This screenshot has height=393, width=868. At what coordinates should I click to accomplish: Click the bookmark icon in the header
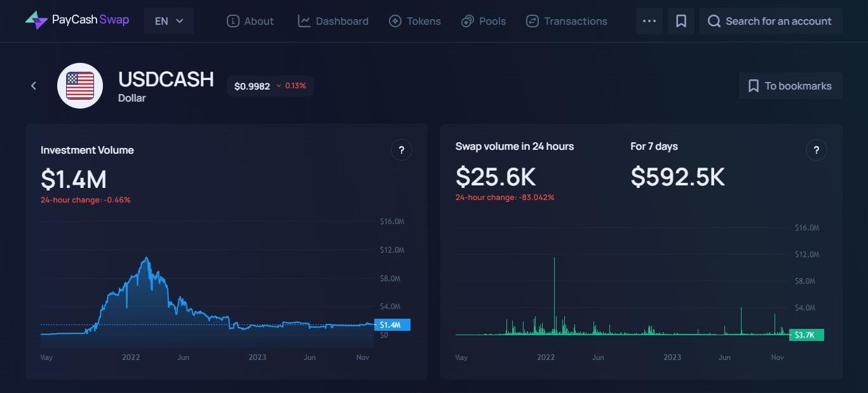coord(681,21)
